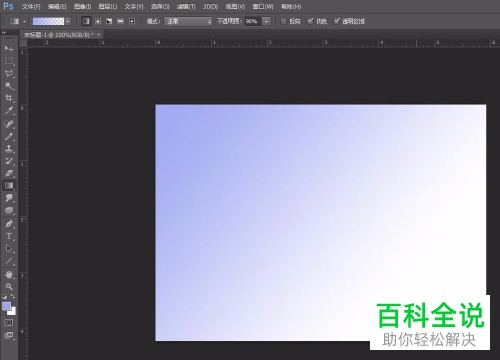Close the 未标题-1 document tab

(x=98, y=34)
